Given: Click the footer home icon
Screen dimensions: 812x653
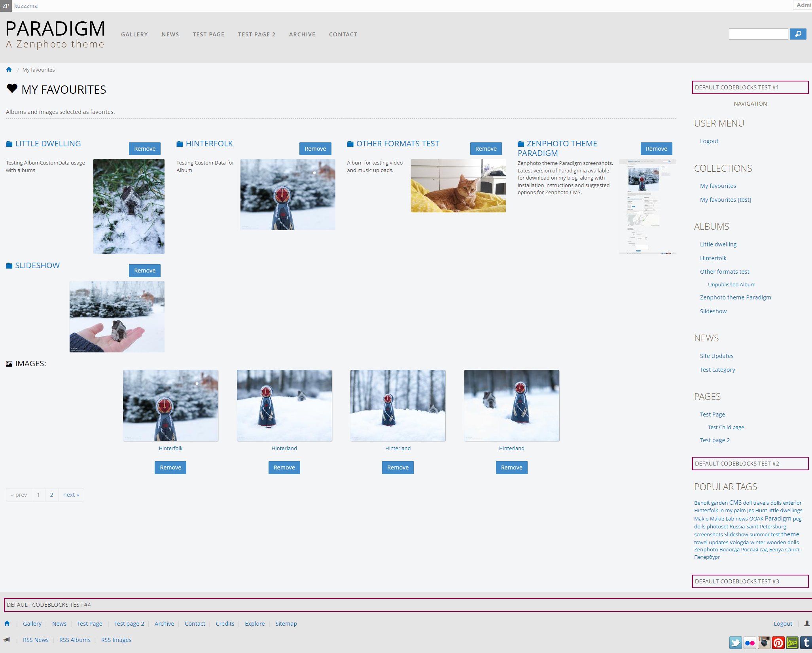Looking at the screenshot, I should [x=7, y=623].
